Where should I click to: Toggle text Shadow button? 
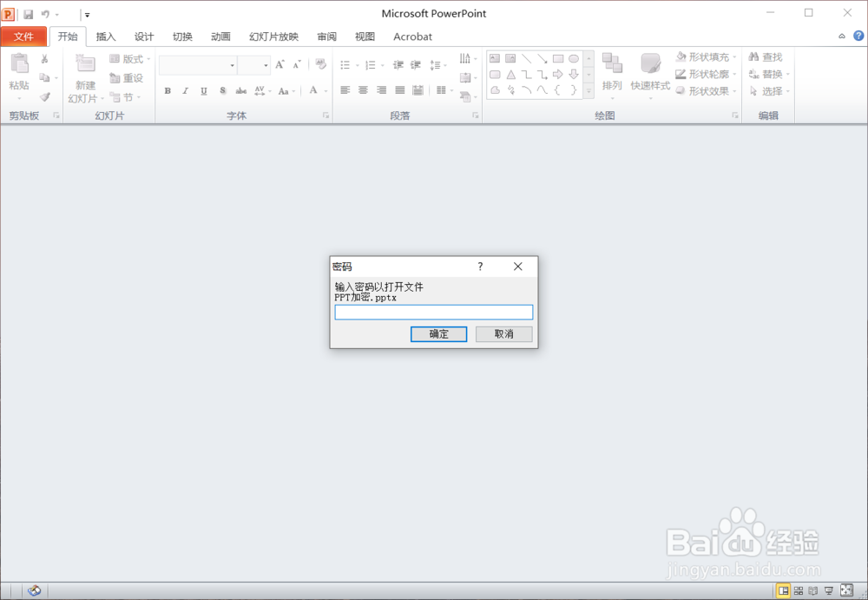pos(222,91)
